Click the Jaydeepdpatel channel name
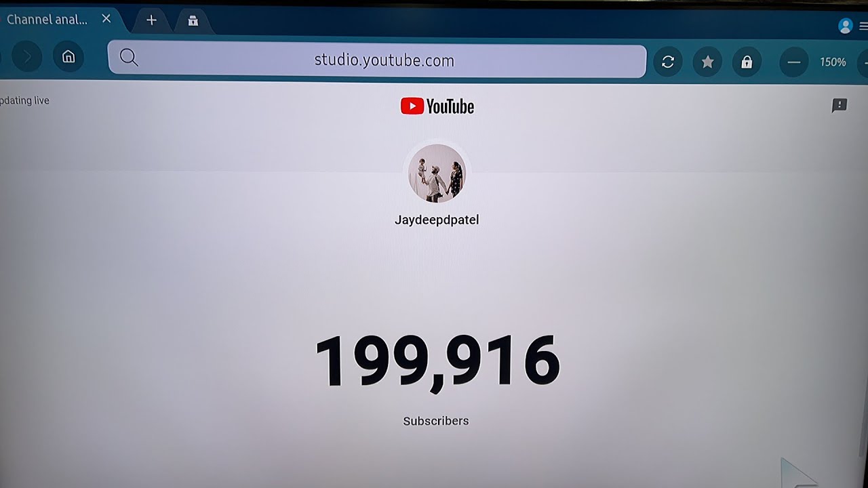This screenshot has width=868, height=488. coord(437,220)
